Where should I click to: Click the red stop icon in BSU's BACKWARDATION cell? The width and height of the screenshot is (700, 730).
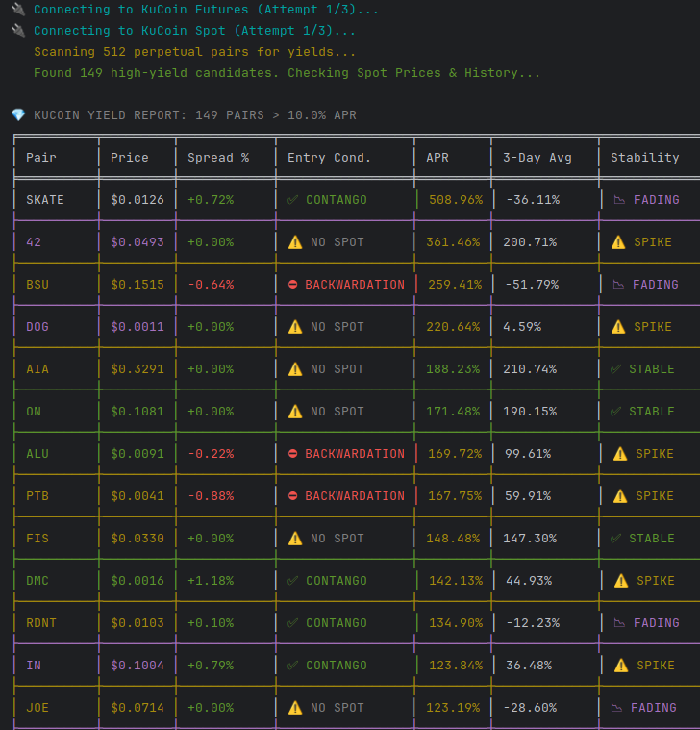tap(292, 285)
